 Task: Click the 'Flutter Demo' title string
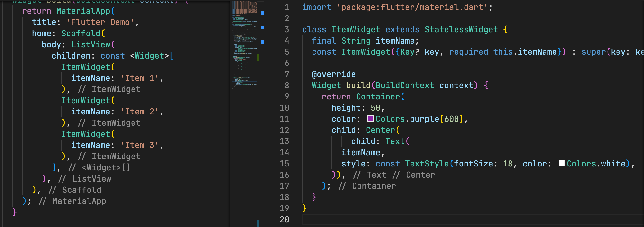(x=100, y=22)
